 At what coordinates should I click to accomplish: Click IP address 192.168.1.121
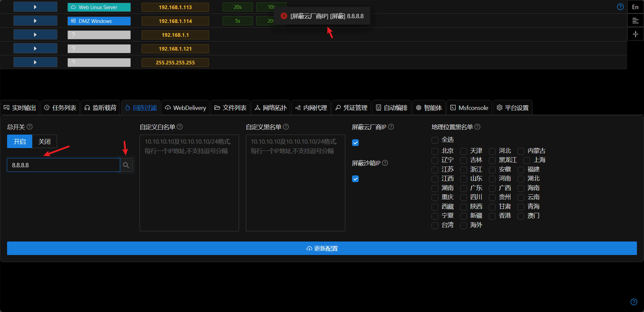175,49
